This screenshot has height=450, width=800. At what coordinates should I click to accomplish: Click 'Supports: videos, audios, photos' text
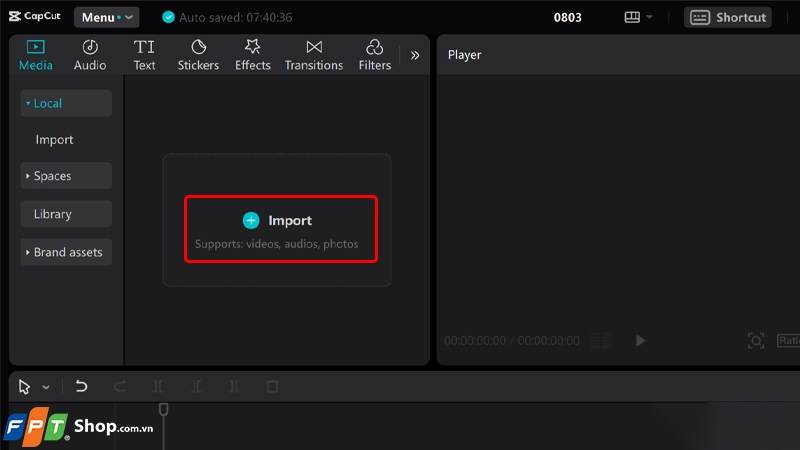(x=277, y=244)
